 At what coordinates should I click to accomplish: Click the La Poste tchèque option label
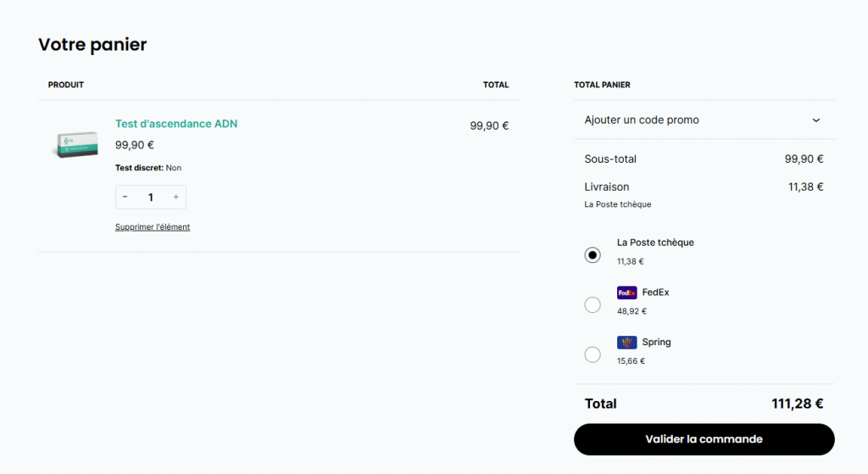tap(655, 243)
